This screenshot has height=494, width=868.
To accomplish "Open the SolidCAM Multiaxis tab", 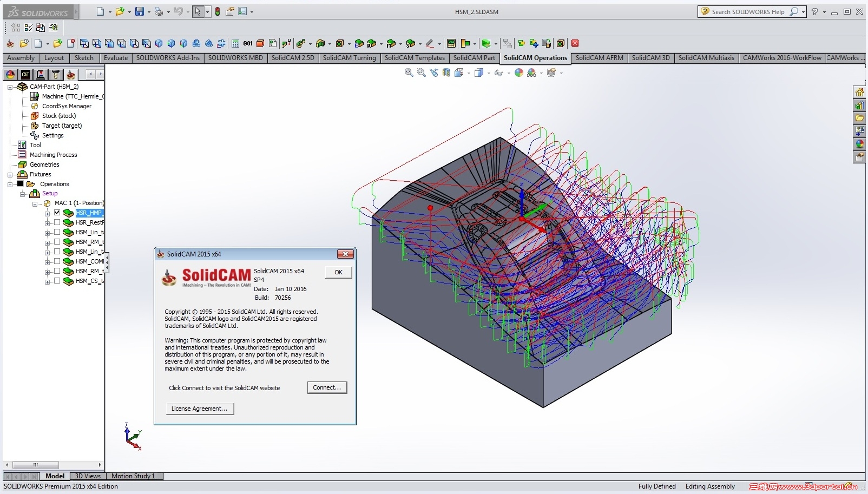I will click(706, 58).
